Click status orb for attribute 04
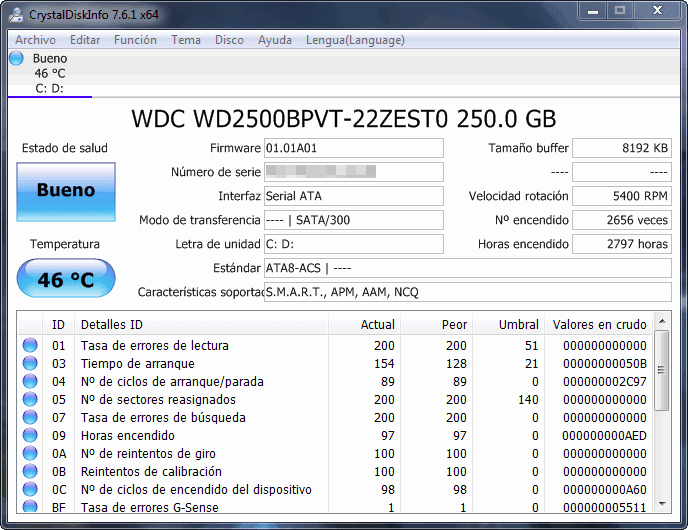Image resolution: width=688 pixels, height=530 pixels. 30,381
